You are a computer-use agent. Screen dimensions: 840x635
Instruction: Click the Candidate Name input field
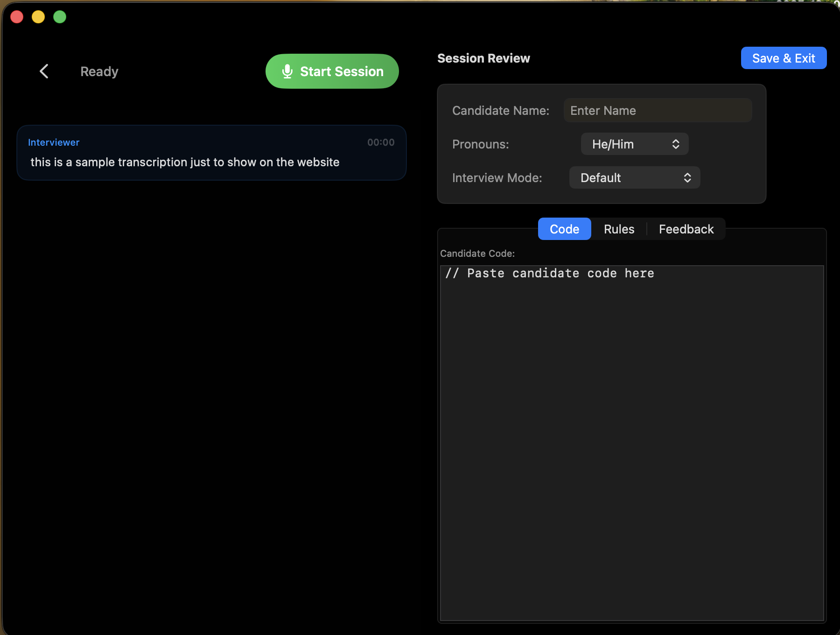tap(658, 110)
